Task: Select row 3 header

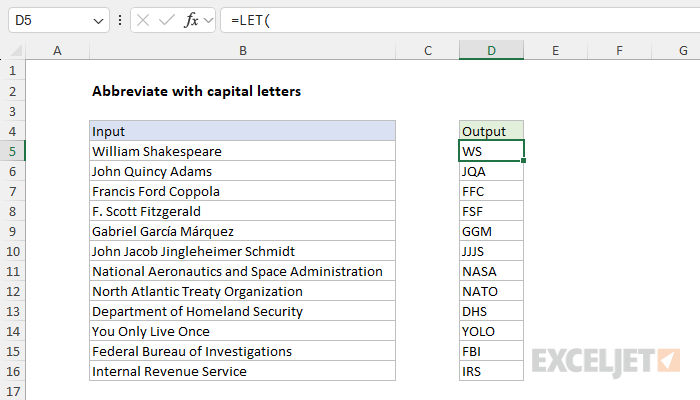Action: (x=12, y=111)
